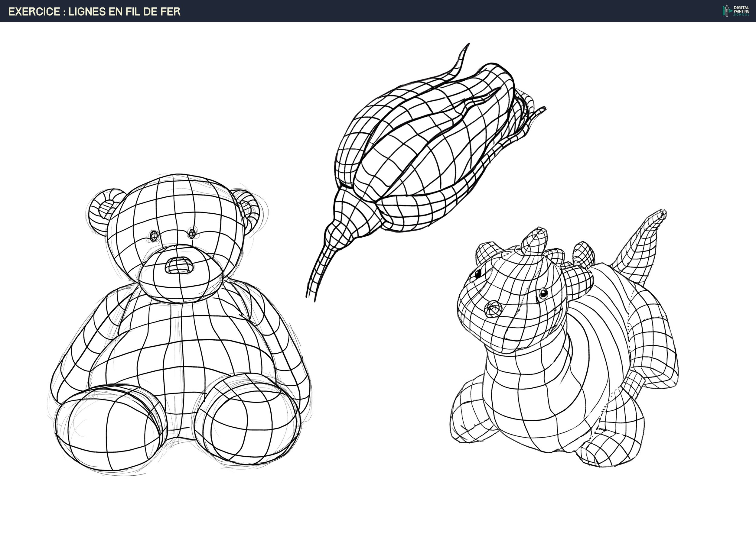The image size is (756, 534).
Task: Click the teddy bear's right eye
Action: pos(192,234)
